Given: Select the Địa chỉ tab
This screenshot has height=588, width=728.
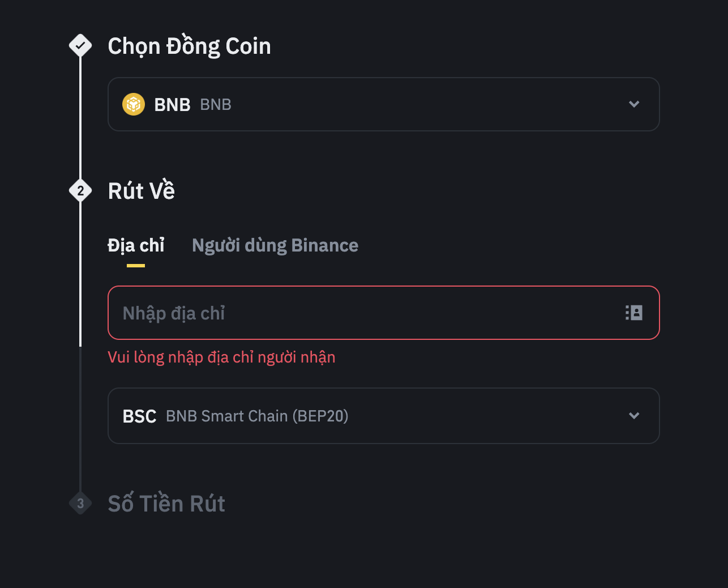Looking at the screenshot, I should point(136,245).
